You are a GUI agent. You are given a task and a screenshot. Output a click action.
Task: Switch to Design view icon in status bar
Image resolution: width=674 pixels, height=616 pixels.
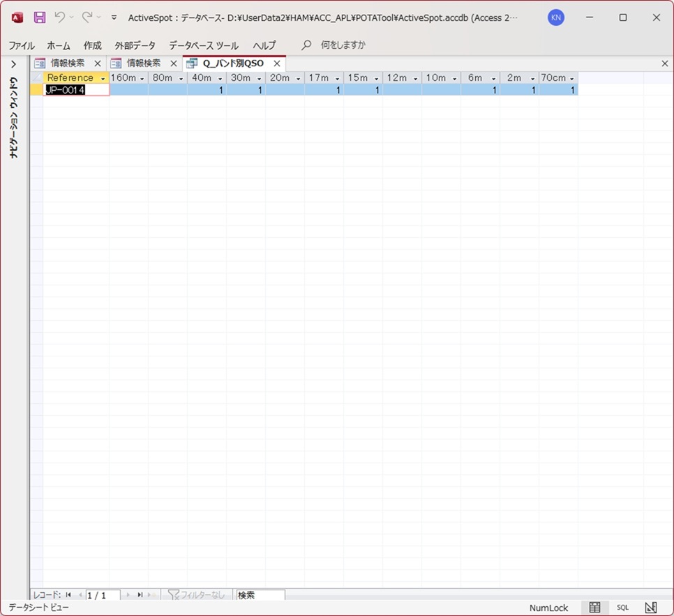click(x=650, y=608)
